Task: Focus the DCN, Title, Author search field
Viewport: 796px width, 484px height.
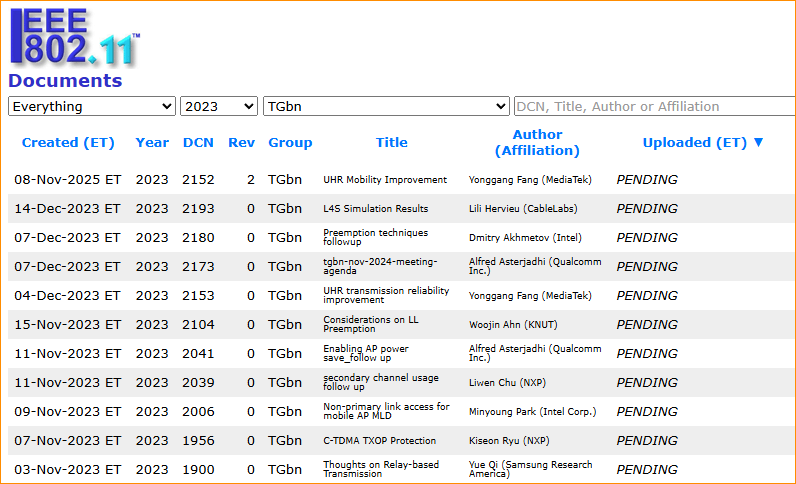Action: tap(654, 106)
